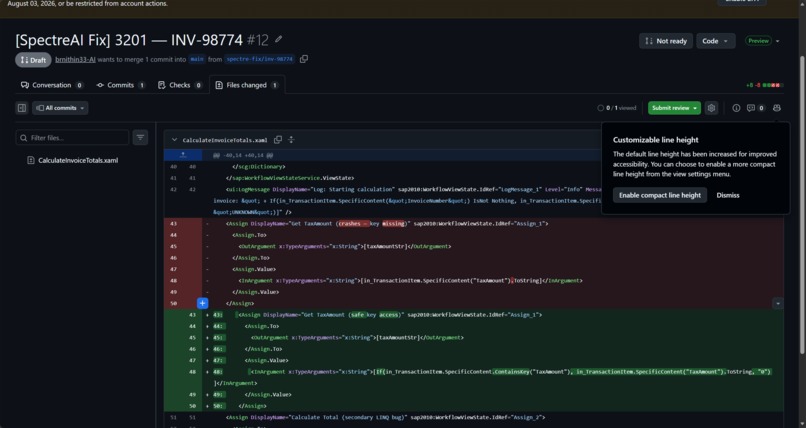Click the page vertical scrollbar
Screen dimensions: 806x428
coord(802,206)
